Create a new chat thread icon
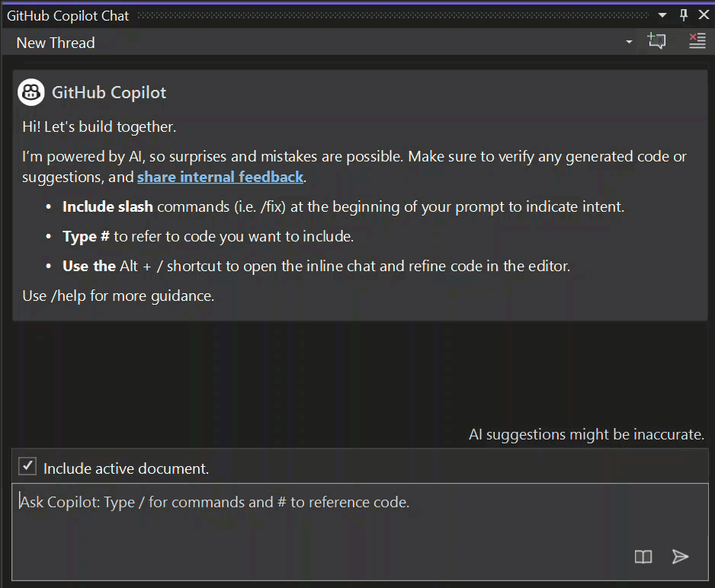 pyautogui.click(x=656, y=41)
